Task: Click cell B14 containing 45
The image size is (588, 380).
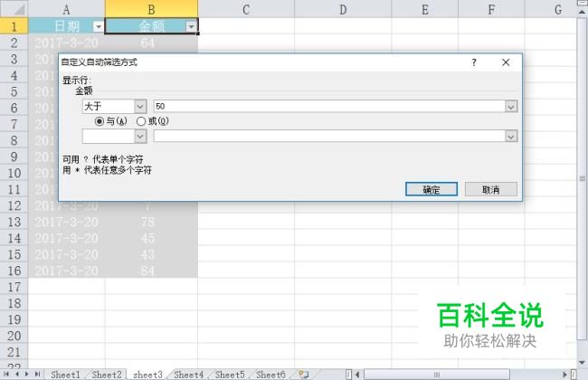Action: click(151, 238)
